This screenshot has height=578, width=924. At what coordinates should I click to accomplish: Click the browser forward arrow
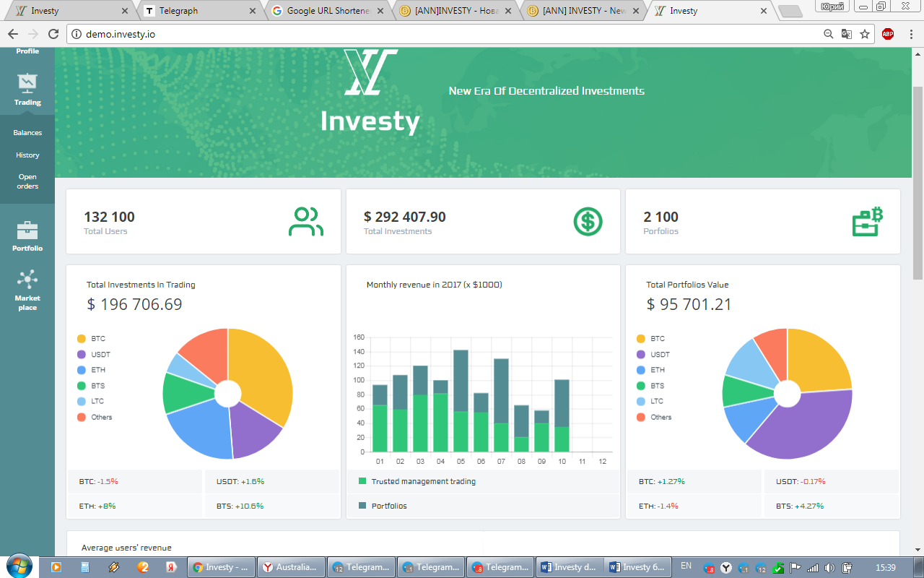tap(32, 34)
